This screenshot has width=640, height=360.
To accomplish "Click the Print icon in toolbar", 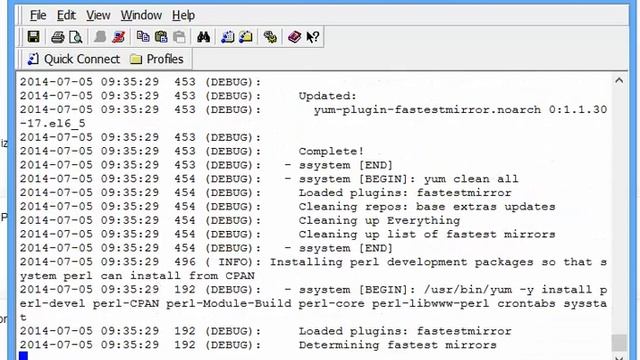I will coord(57,37).
